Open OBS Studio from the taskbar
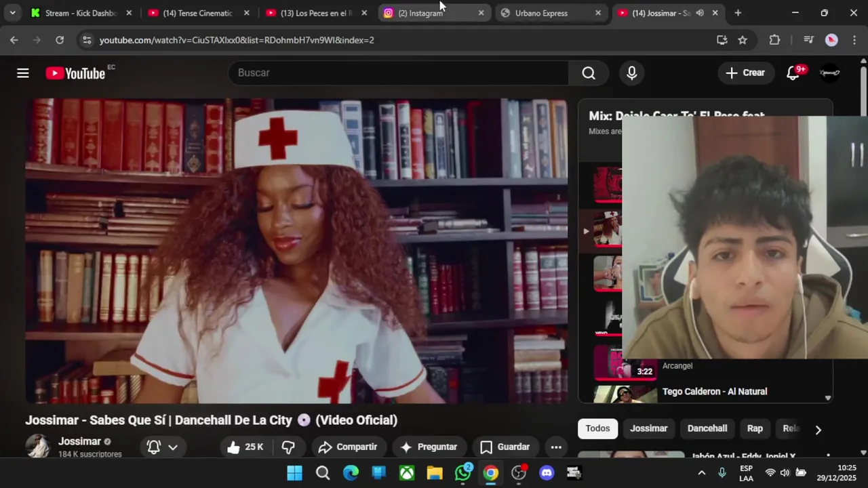Image resolution: width=868 pixels, height=488 pixels. coord(519,473)
